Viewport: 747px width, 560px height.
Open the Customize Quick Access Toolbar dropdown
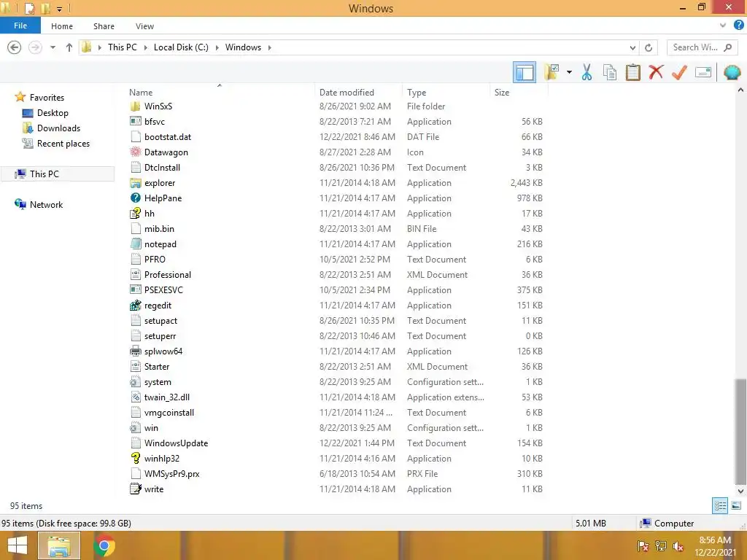click(x=59, y=9)
